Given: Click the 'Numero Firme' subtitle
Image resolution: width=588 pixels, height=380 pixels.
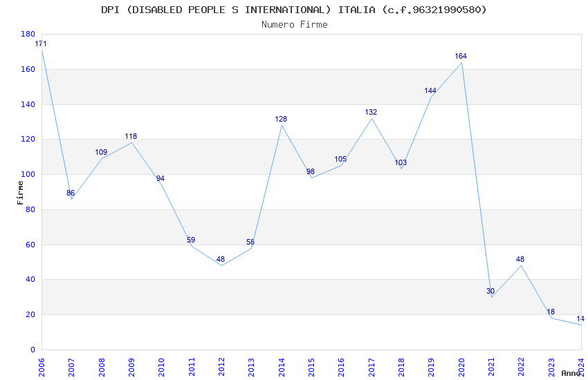Looking at the screenshot, I should tap(295, 25).
